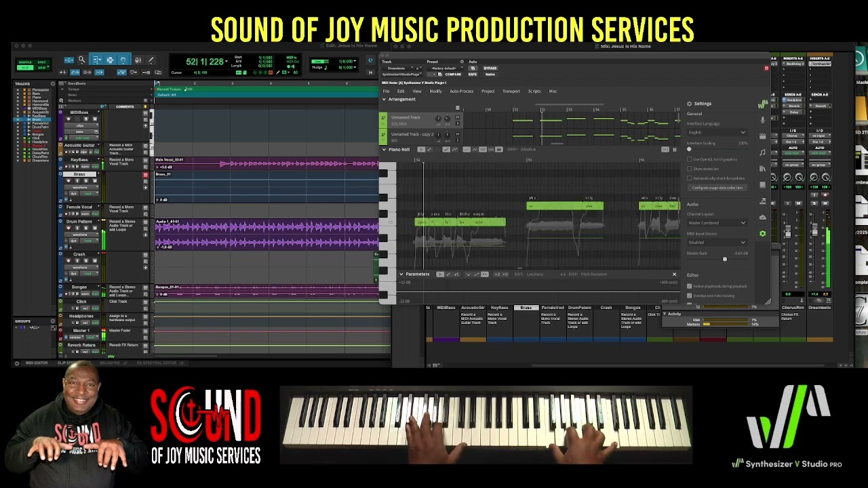Screen dimensions: 868x488
Task: Open the render export icon in sidebar
Action: 763,201
